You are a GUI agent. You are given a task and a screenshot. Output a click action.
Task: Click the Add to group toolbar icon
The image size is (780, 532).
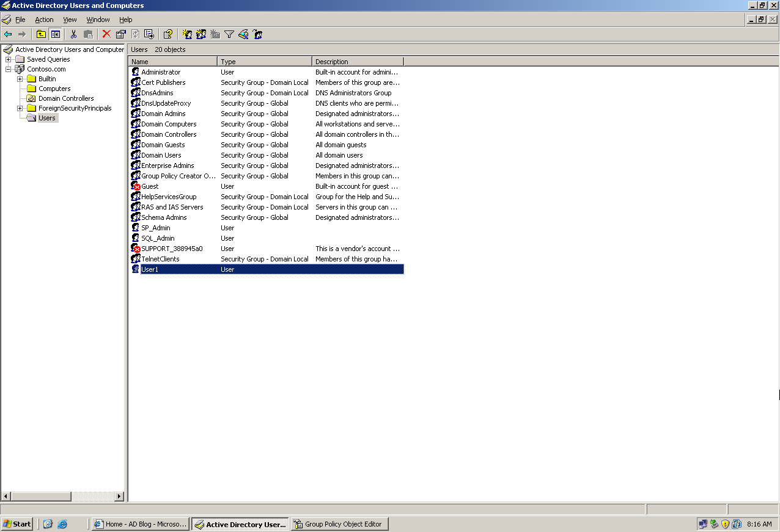pyautogui.click(x=257, y=34)
